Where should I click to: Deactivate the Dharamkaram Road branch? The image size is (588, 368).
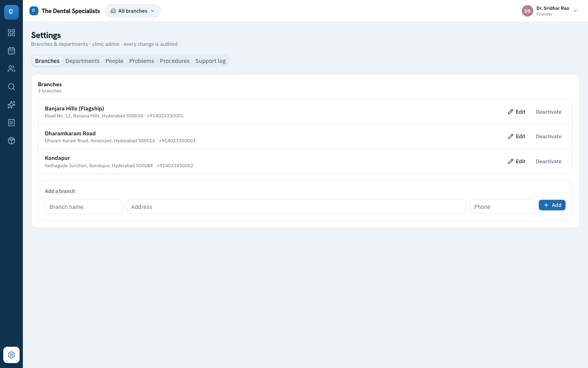[548, 137]
